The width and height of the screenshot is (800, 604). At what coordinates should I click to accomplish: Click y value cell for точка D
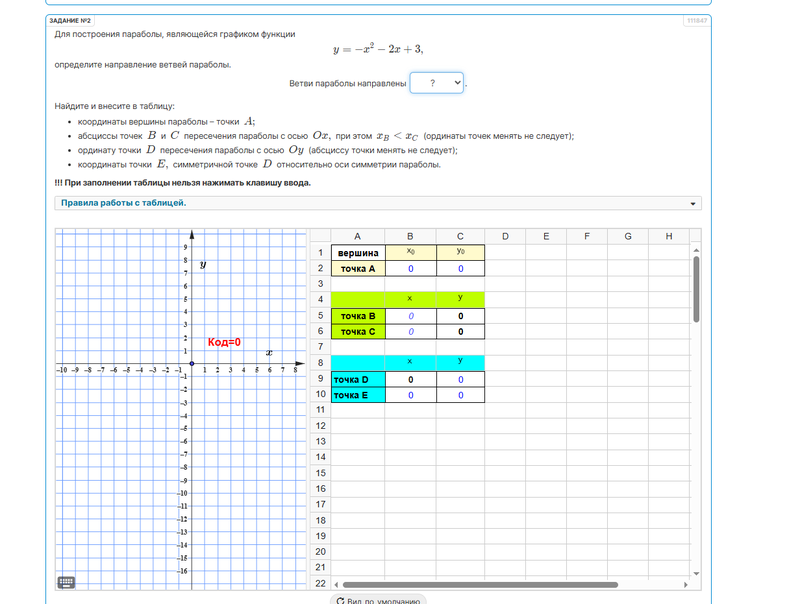click(460, 380)
